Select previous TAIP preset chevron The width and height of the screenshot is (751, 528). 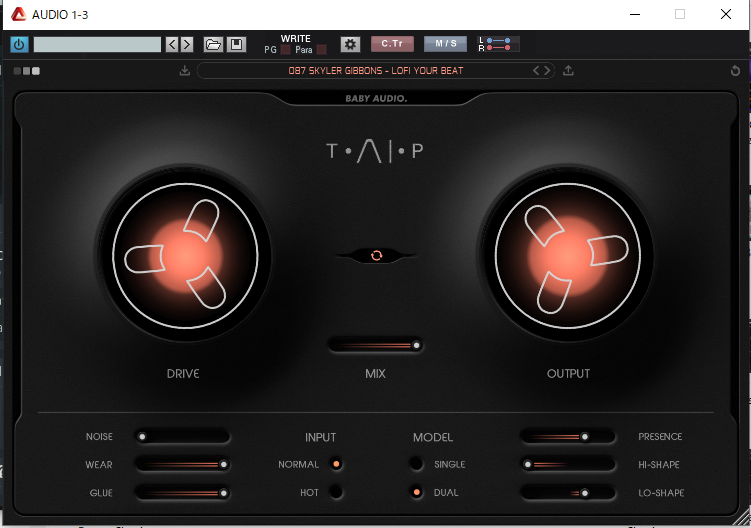536,71
